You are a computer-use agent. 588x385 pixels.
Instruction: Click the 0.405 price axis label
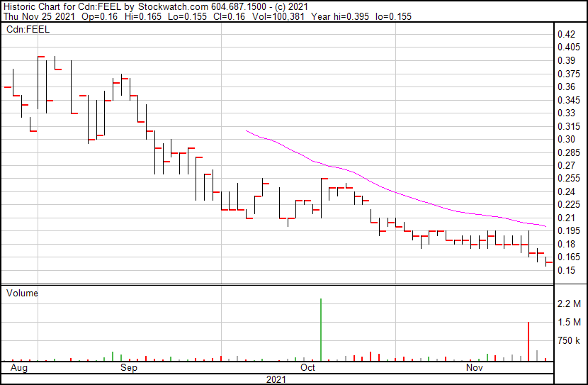(x=569, y=48)
